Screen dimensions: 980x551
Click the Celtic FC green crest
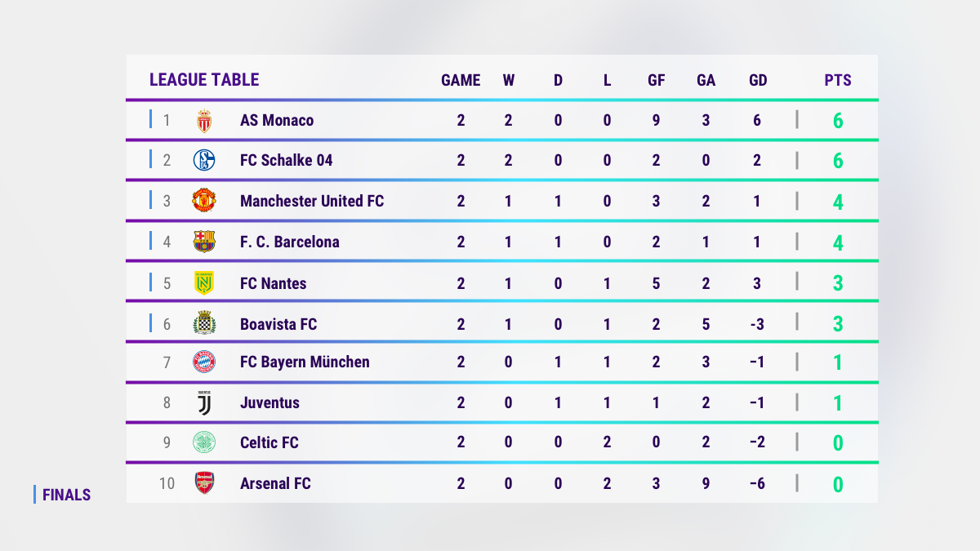coord(204,442)
